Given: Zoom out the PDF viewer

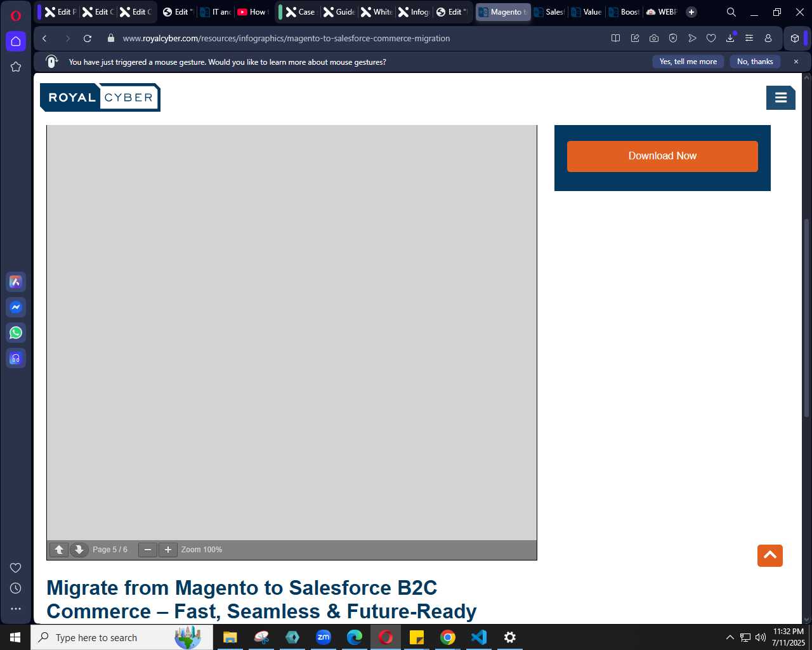Looking at the screenshot, I should 148,550.
